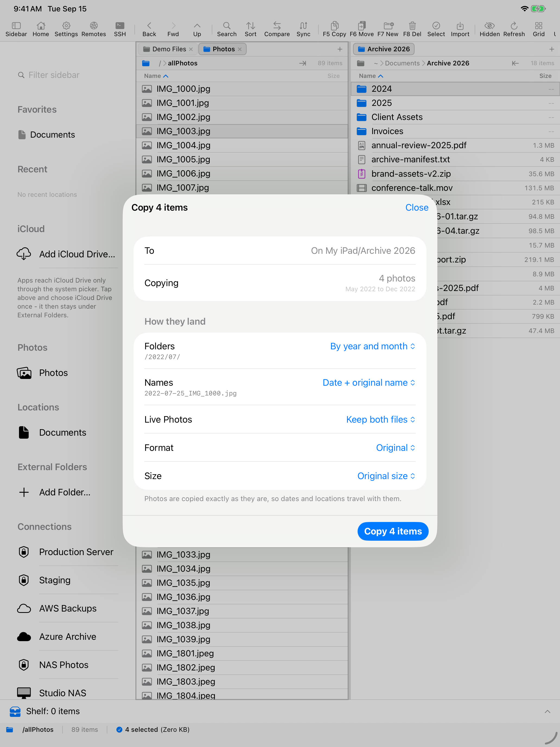The width and height of the screenshot is (560, 747).
Task: Change Format from Original
Action: (x=396, y=448)
